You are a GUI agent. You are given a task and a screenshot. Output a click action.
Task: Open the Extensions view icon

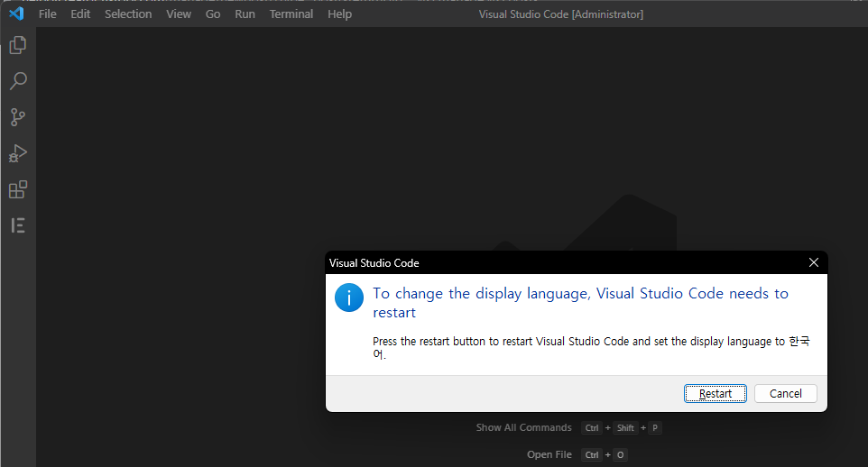click(18, 189)
